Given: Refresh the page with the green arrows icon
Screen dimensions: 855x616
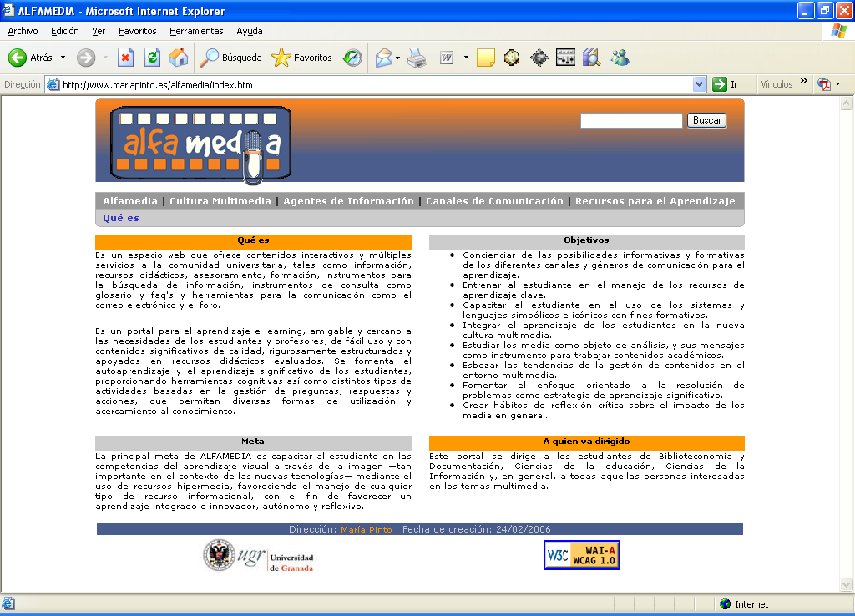Looking at the screenshot, I should tap(152, 58).
